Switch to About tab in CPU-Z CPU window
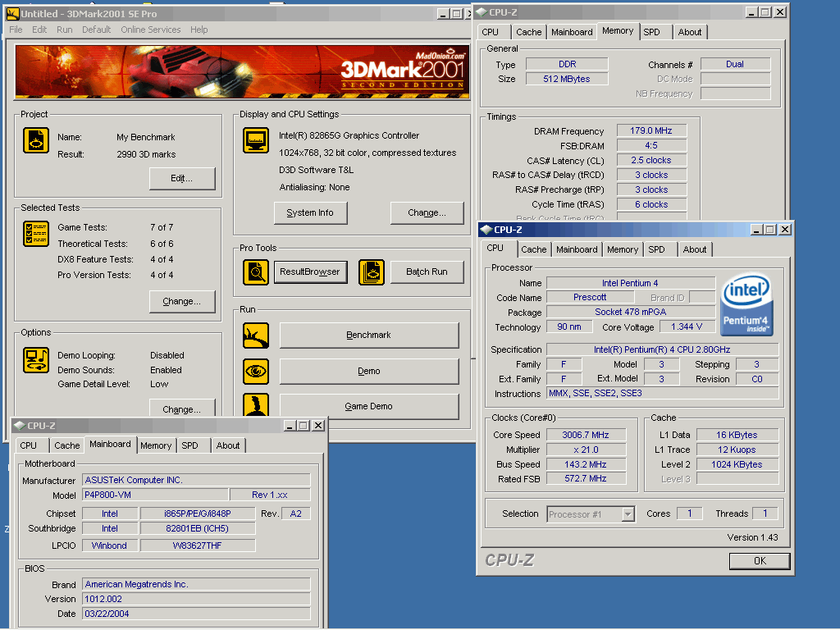Viewport: 840px width, 630px height. click(x=694, y=249)
